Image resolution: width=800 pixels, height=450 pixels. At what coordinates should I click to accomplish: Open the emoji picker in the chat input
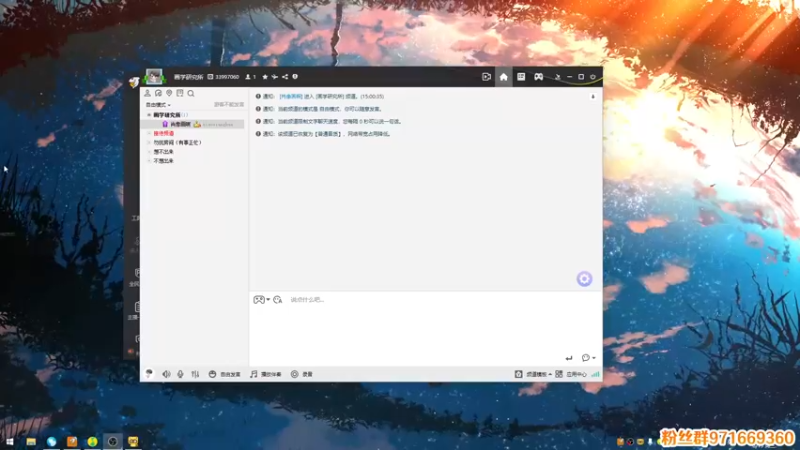coord(278,299)
